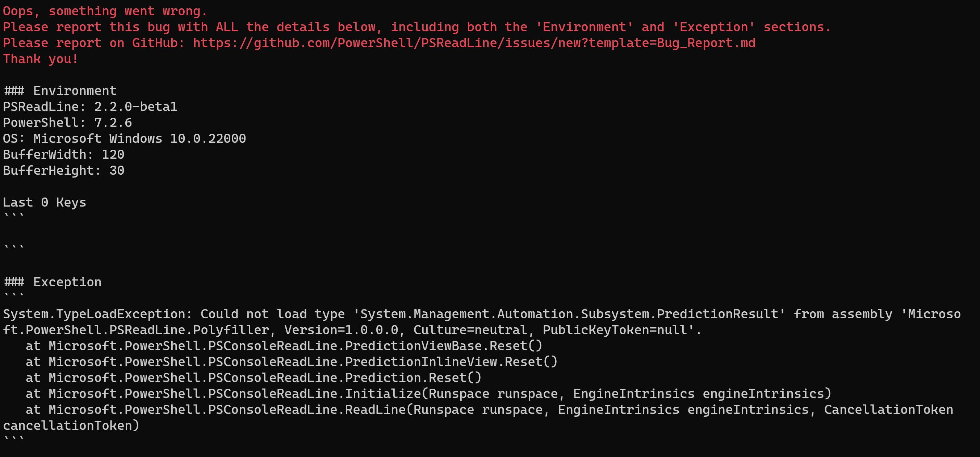Click the 'Please report this bug with ALL' line
The height and width of the screenshot is (457, 980).
pyautogui.click(x=417, y=27)
